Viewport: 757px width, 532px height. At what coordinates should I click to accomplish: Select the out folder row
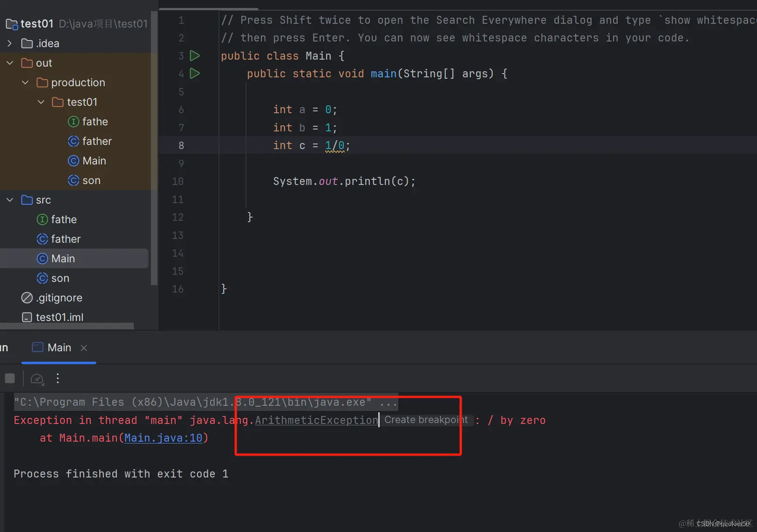click(75, 63)
